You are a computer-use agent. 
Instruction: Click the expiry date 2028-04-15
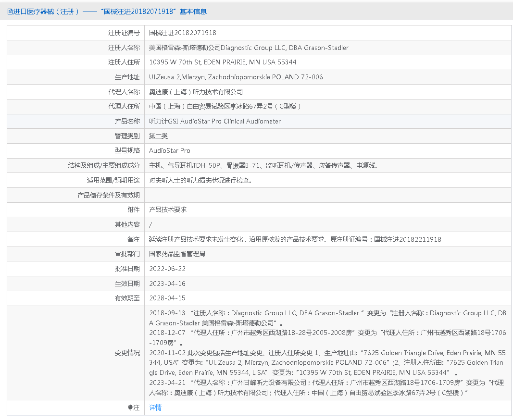pos(167,298)
